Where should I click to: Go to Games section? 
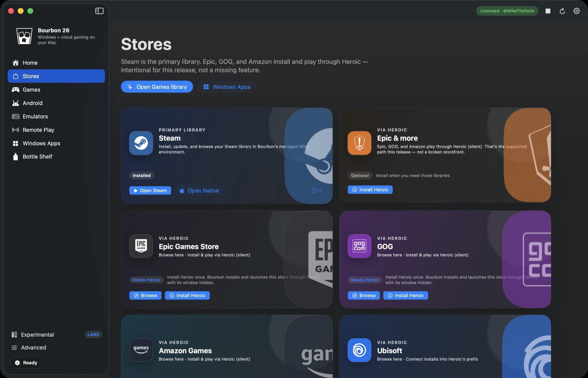tap(56, 89)
